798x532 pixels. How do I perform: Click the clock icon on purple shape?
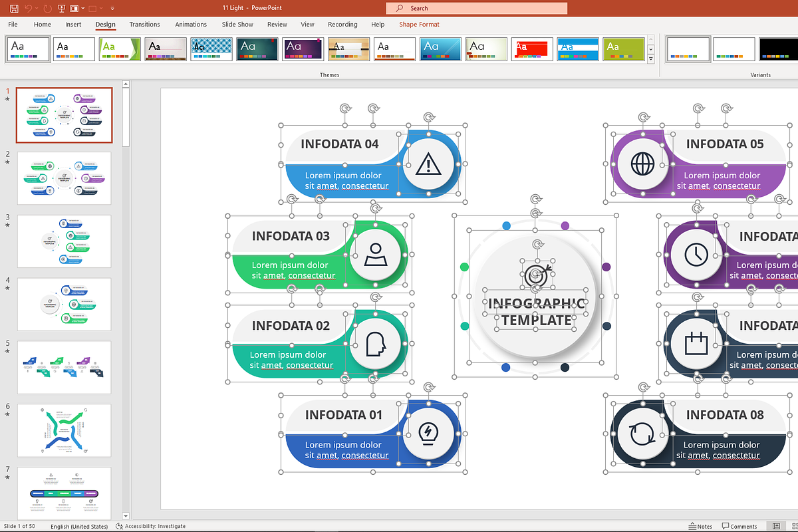coord(696,255)
